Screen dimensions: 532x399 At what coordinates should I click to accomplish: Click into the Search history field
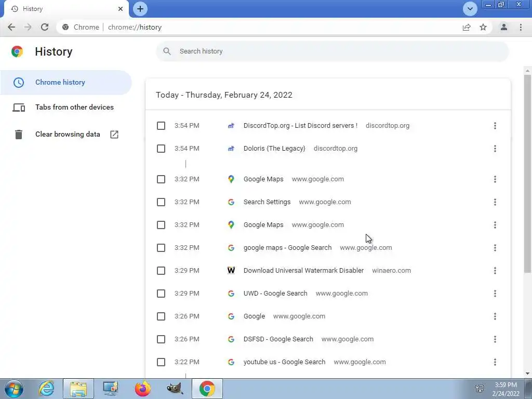click(332, 51)
